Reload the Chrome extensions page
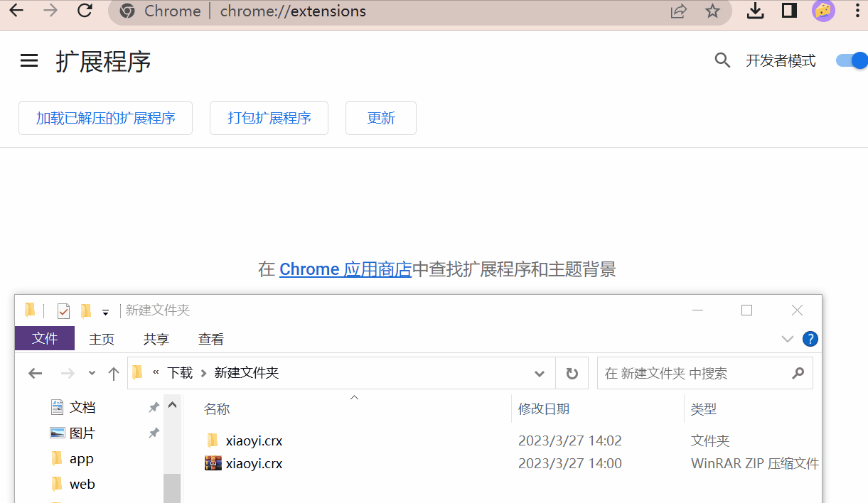The image size is (868, 503). click(x=85, y=11)
